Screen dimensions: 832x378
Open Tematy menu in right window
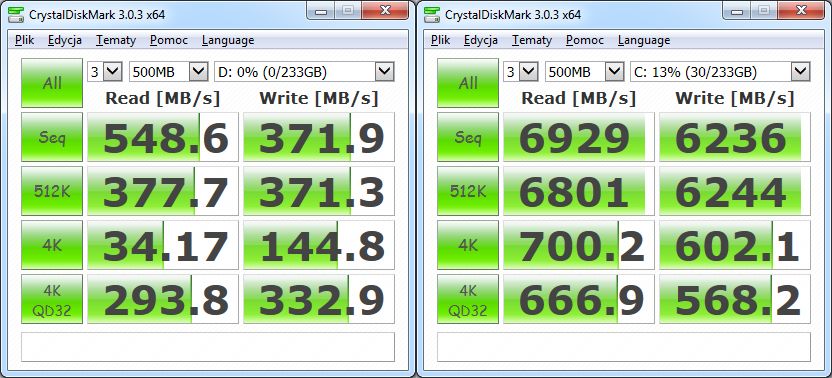point(532,40)
